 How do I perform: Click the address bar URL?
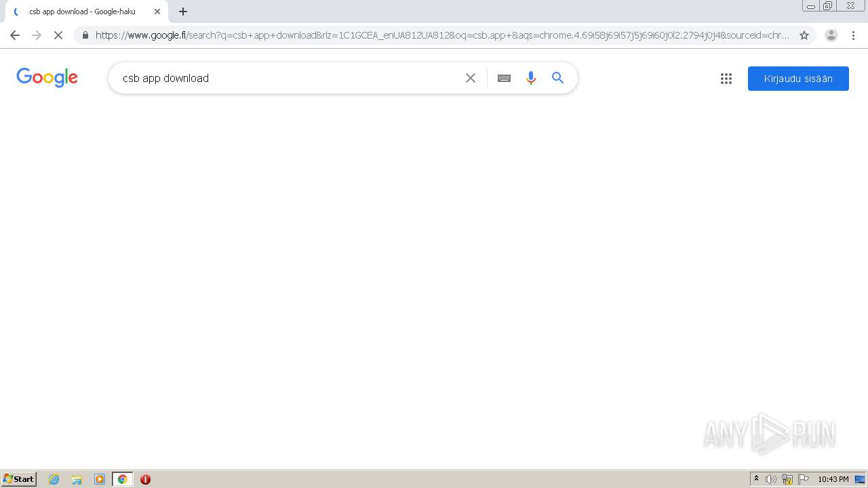pyautogui.click(x=442, y=35)
